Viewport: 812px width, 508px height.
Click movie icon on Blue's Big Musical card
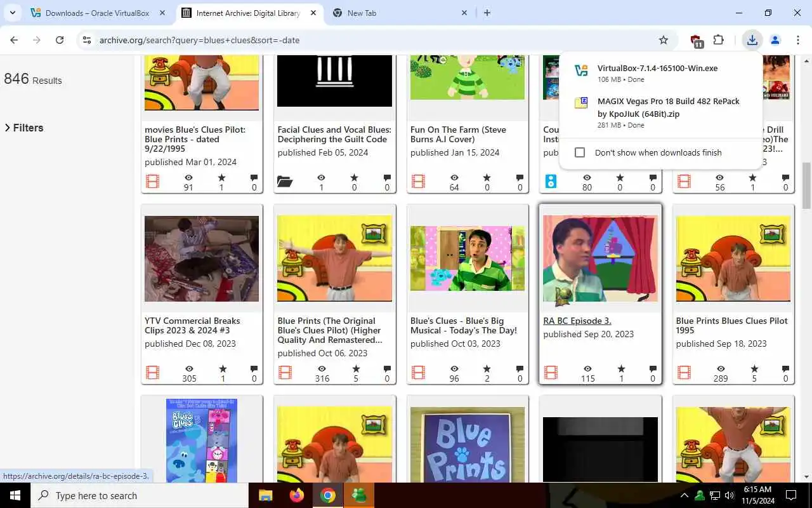click(x=418, y=373)
